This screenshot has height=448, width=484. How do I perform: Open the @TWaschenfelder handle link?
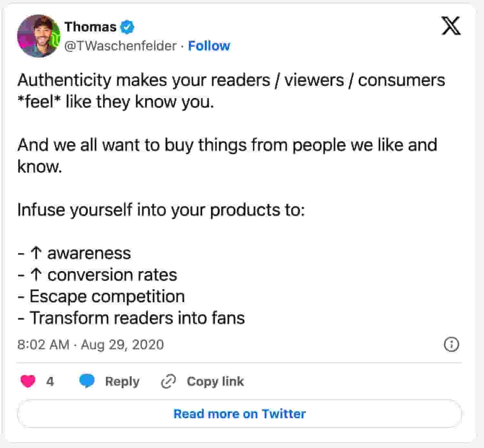click(x=120, y=46)
